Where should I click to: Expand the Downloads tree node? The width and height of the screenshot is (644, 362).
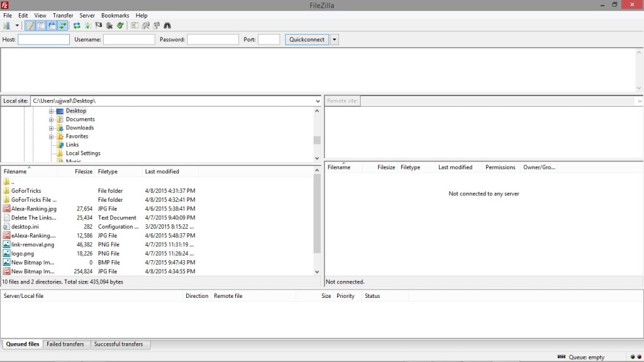[x=52, y=128]
